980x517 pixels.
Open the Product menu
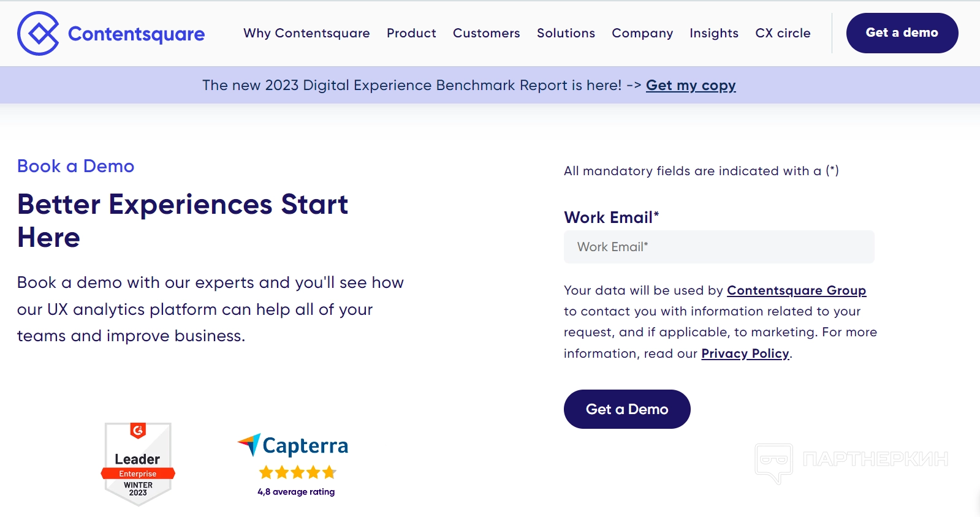(411, 33)
